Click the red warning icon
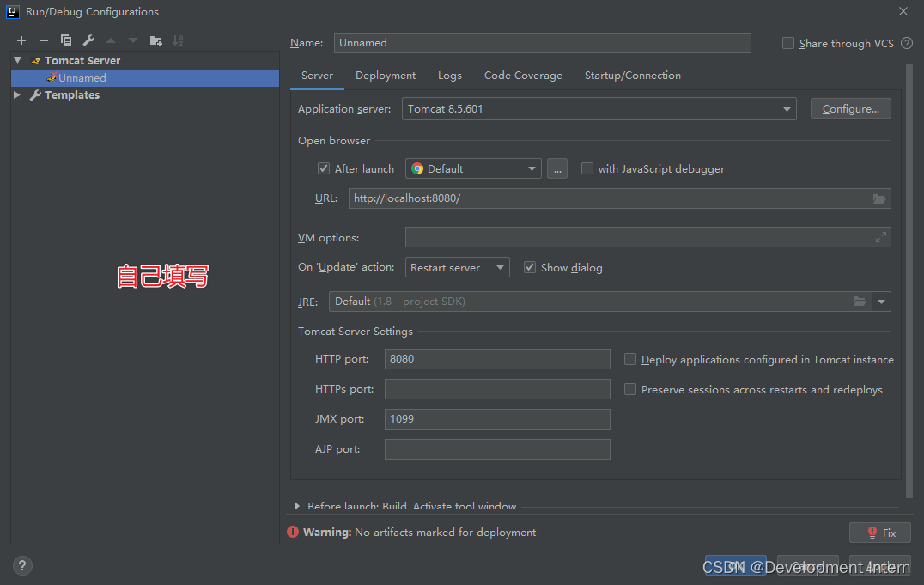This screenshot has height=585, width=924. [x=293, y=532]
